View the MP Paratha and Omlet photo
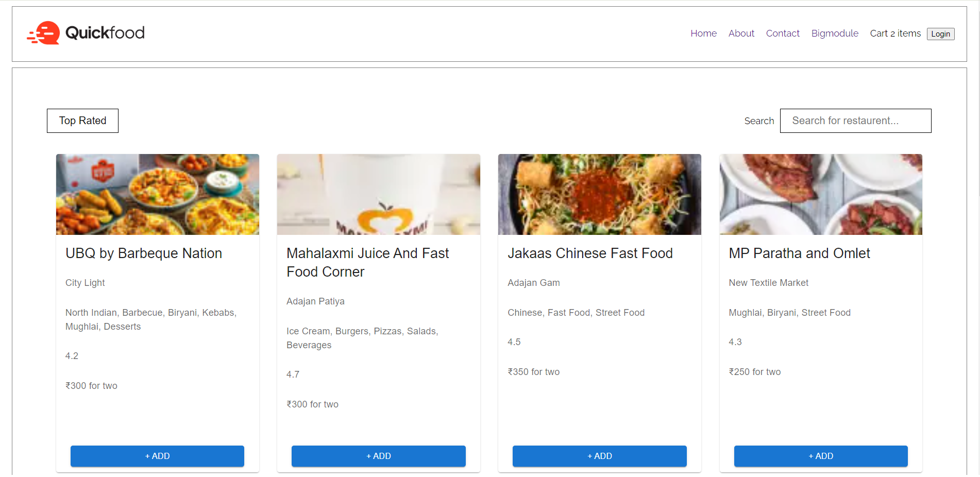 [x=820, y=194]
